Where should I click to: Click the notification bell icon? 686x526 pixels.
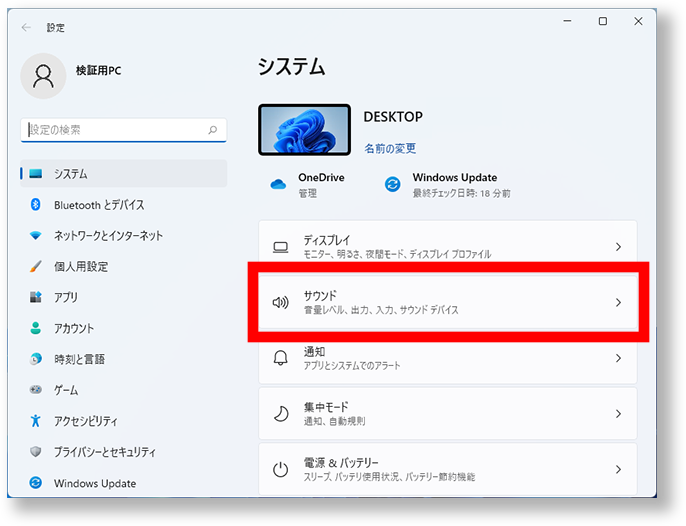point(280,358)
